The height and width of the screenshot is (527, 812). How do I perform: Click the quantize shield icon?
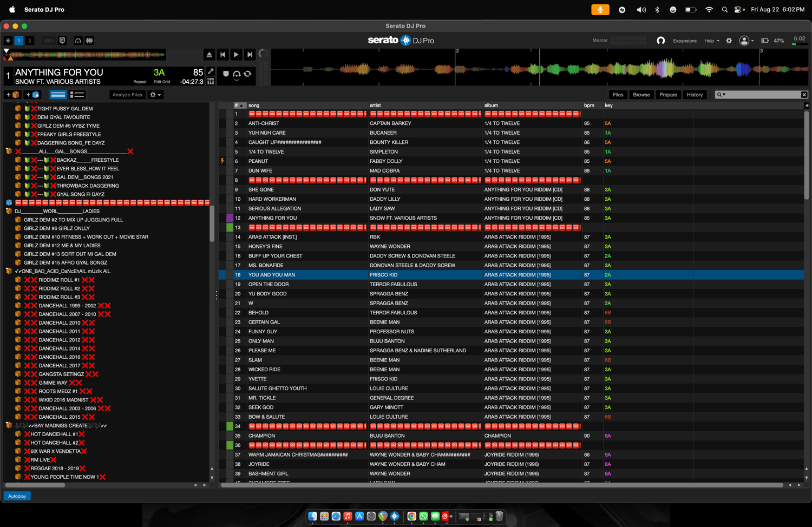tap(62, 41)
